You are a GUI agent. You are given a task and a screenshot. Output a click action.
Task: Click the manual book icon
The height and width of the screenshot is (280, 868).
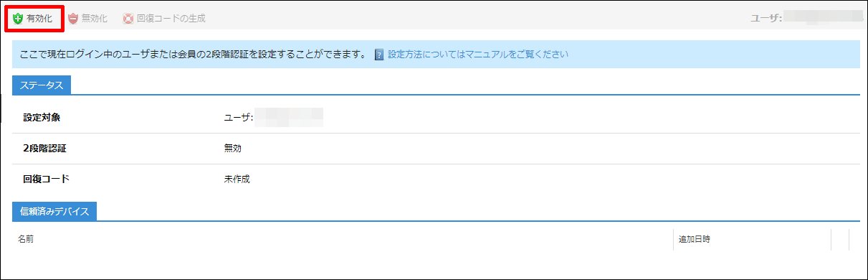pos(379,55)
